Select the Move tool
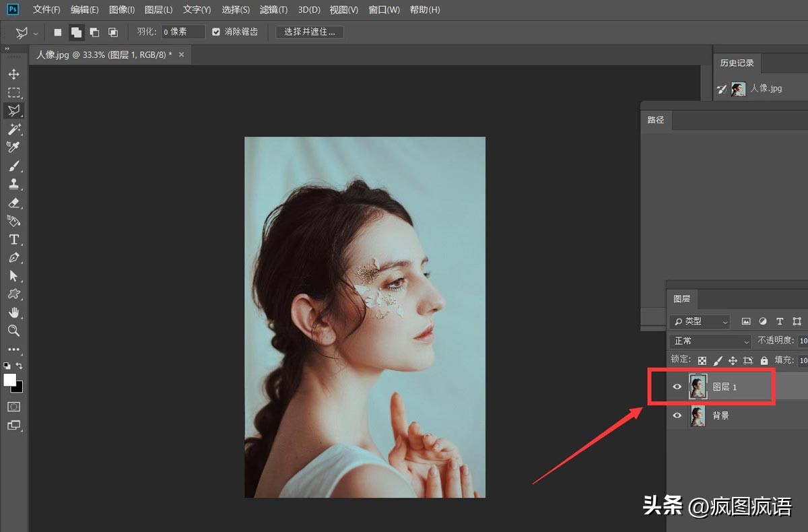This screenshot has width=808, height=532. point(13,74)
